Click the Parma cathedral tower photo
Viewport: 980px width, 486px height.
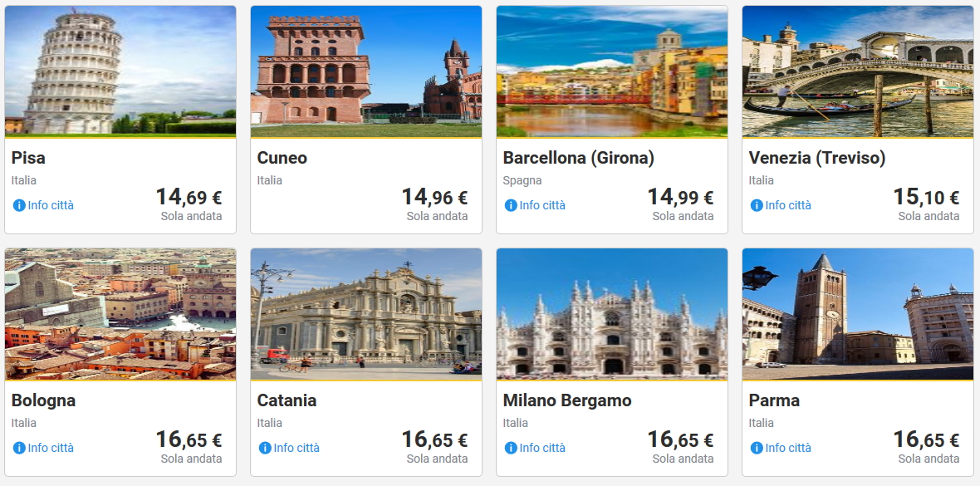[x=858, y=314]
